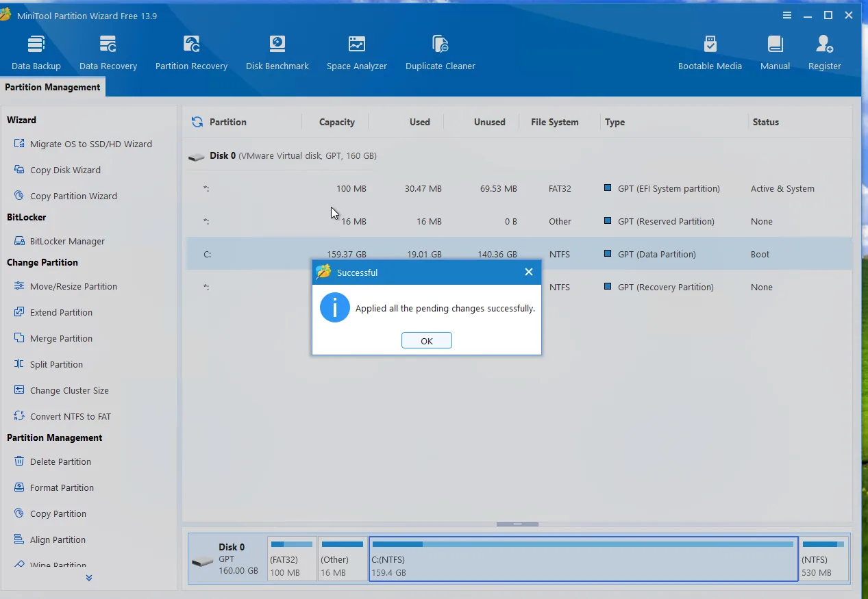Click the Wizard section heading
This screenshot has width=868, height=599.
click(x=21, y=120)
